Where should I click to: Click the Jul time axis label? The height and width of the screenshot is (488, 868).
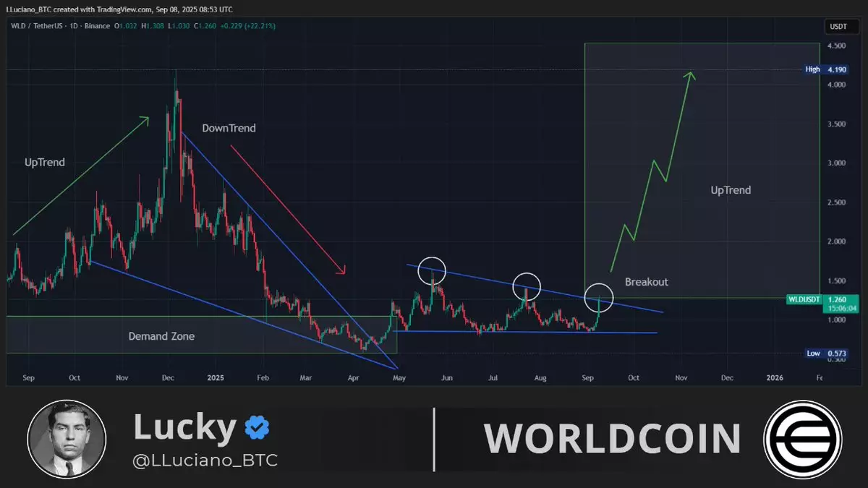click(x=494, y=377)
